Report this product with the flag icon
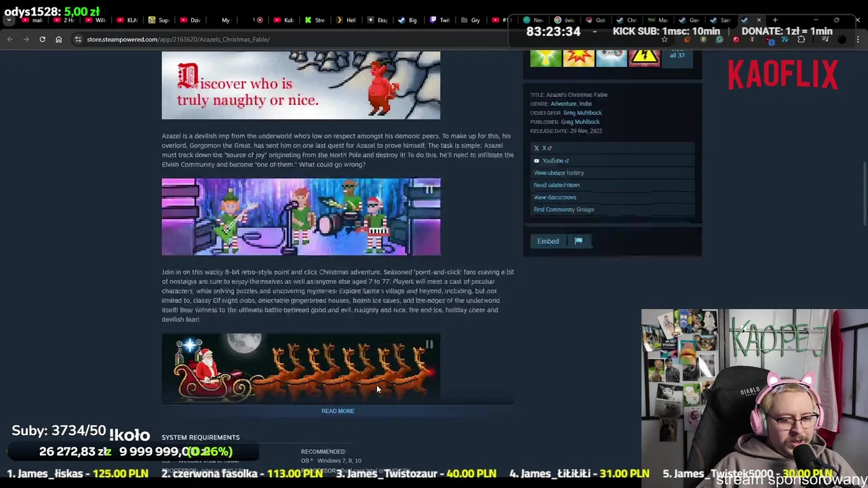Viewport: 868px width, 488px height. click(578, 241)
